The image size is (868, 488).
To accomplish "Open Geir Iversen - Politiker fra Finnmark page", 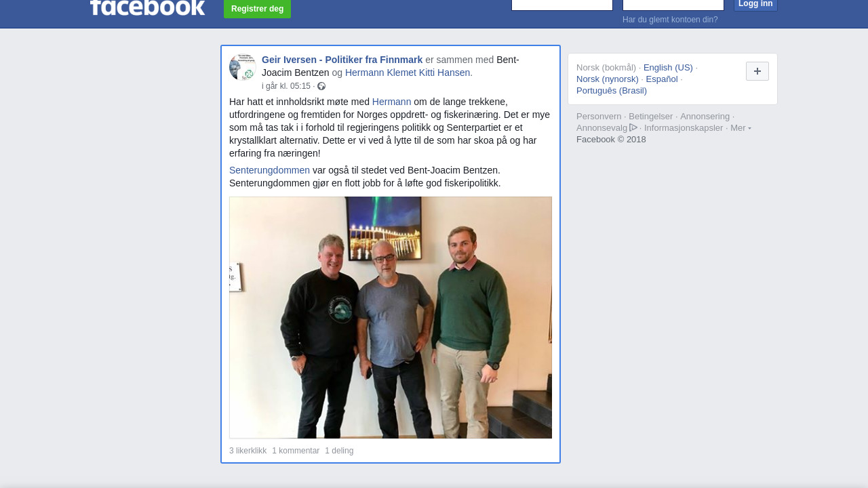I will (342, 60).
